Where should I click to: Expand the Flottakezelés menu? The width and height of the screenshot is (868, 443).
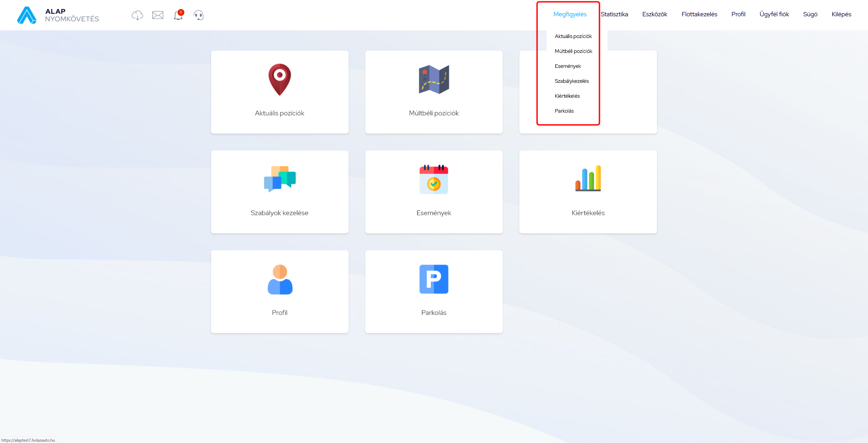pyautogui.click(x=699, y=14)
